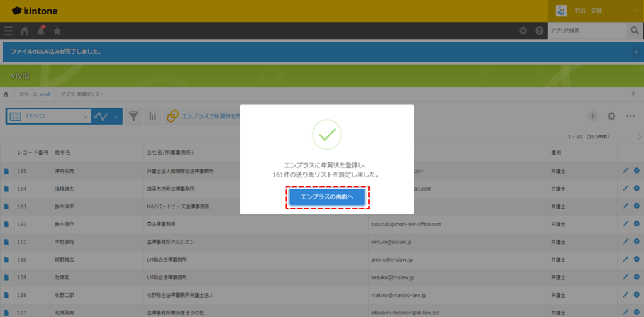Open the header gear settings icon
644x317 pixels.
(x=523, y=31)
